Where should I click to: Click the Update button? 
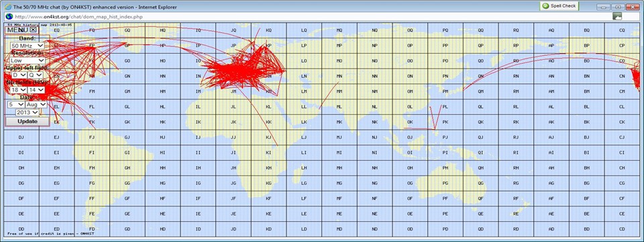pyautogui.click(x=28, y=122)
